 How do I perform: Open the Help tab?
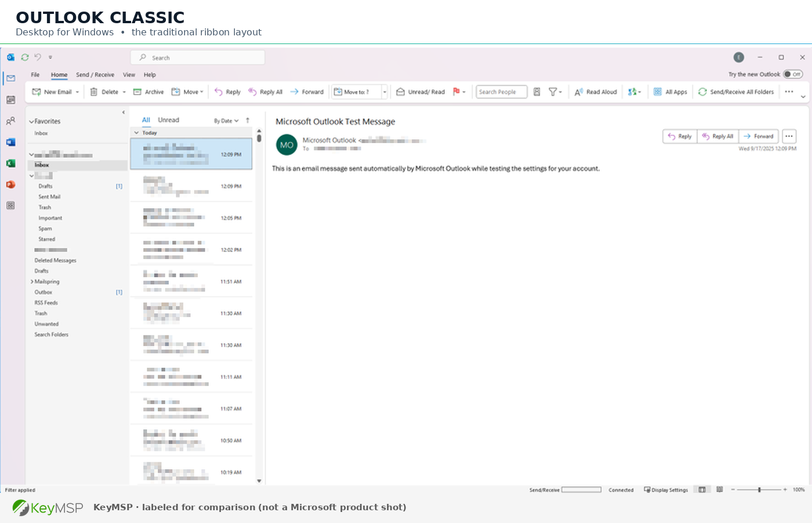[150, 75]
